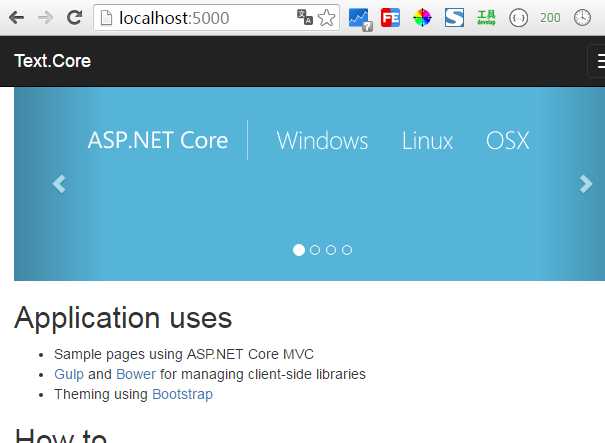Click the browser forward arrow
The width and height of the screenshot is (605, 443).
(x=45, y=17)
